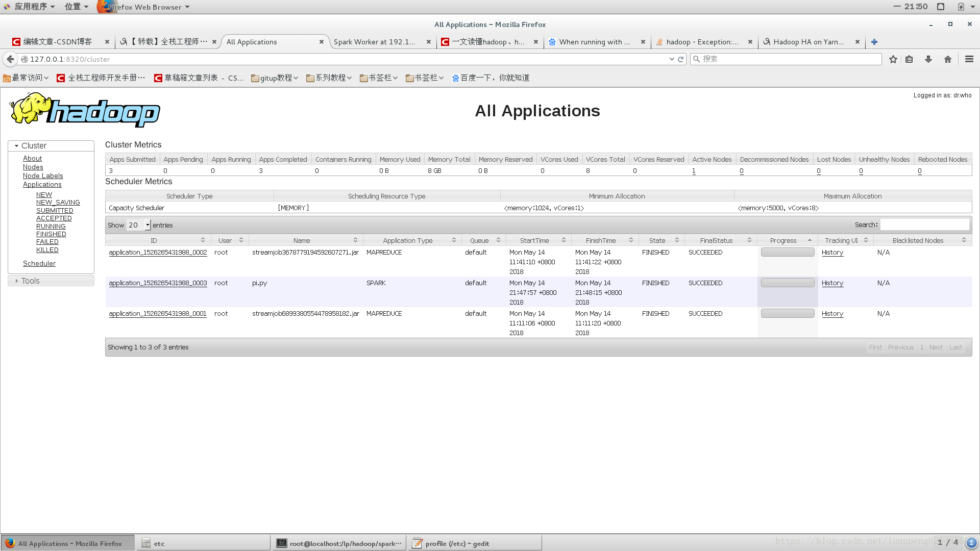Filter applications by FINISHED state
The image size is (980, 551).
pos(51,234)
